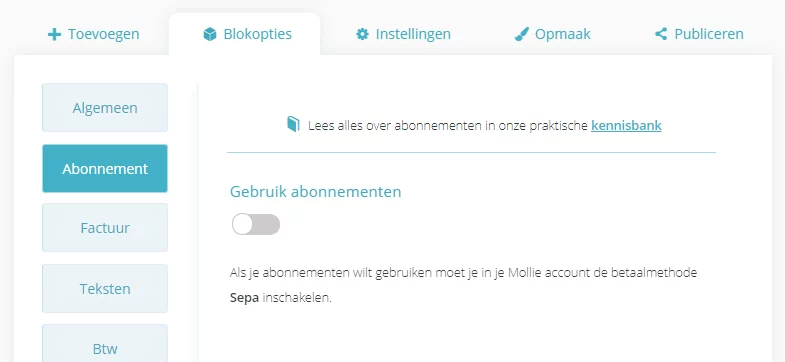The width and height of the screenshot is (785, 362).
Task: Click the gear icon next to Instellingen
Action: 362,34
